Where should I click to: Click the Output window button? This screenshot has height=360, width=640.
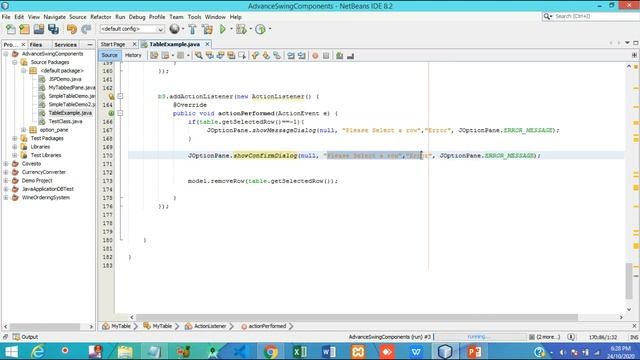[x=25, y=337]
